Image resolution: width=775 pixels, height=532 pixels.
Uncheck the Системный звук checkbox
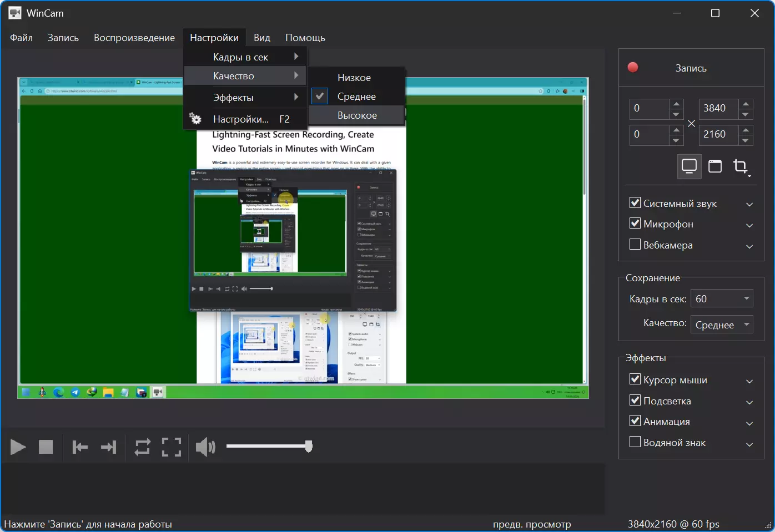point(635,203)
